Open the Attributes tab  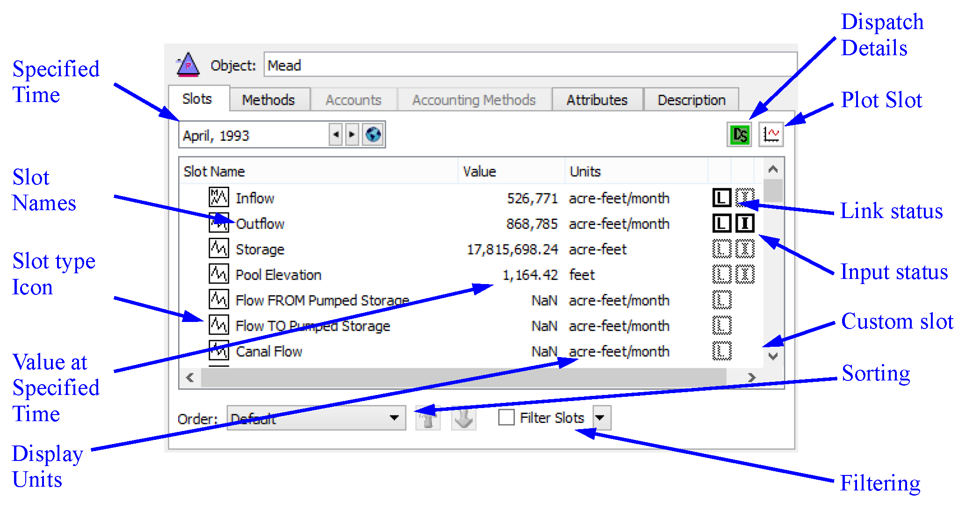pyautogui.click(x=597, y=100)
